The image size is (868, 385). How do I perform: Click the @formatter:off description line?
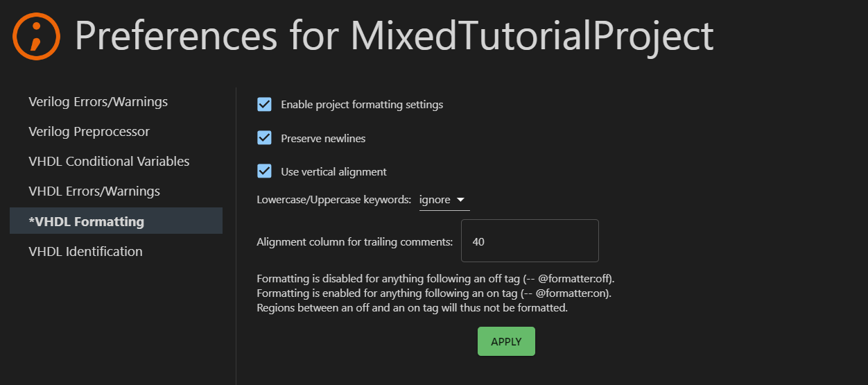pos(435,279)
